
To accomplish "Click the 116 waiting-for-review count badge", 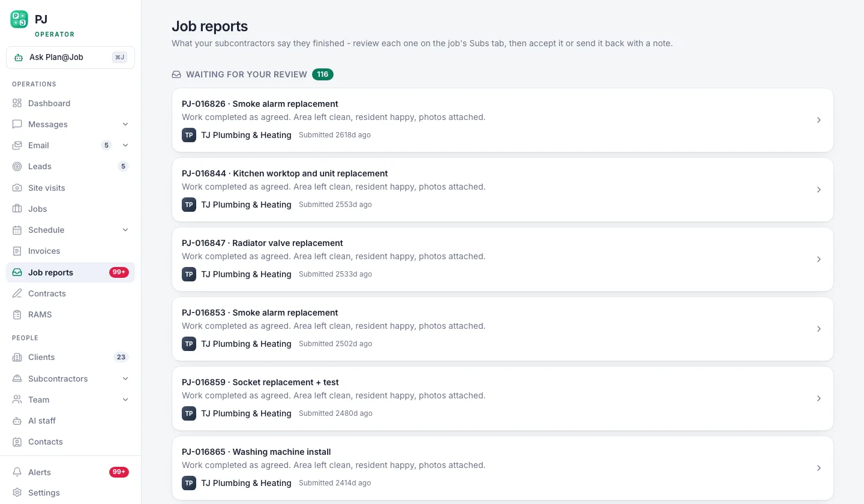I will click(323, 74).
